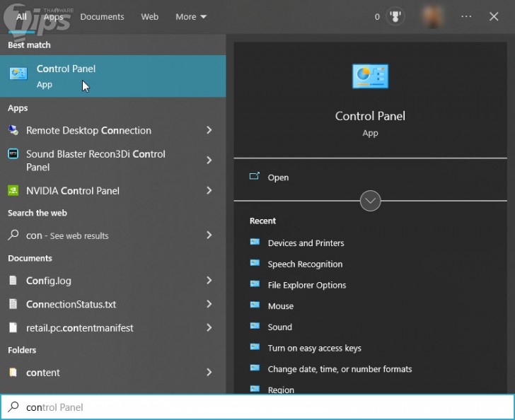Click the Sound recent item icon
Image resolution: width=515 pixels, height=420 pixels.
pyautogui.click(x=255, y=326)
